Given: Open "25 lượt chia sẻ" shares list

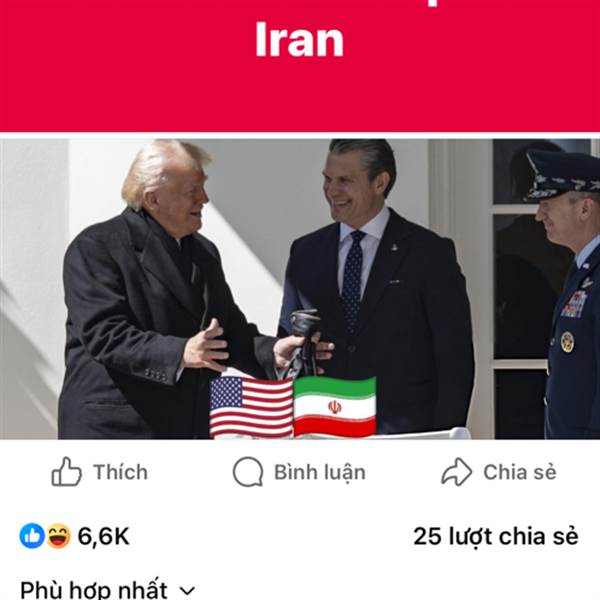Looking at the screenshot, I should [x=496, y=536].
